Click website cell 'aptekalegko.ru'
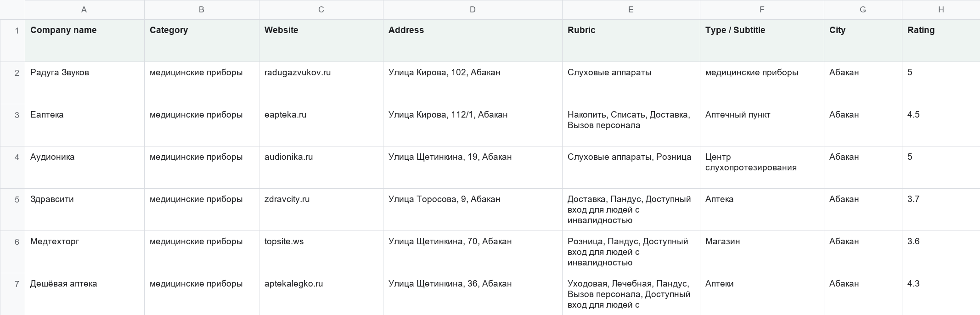This screenshot has width=980, height=315. 321,294
